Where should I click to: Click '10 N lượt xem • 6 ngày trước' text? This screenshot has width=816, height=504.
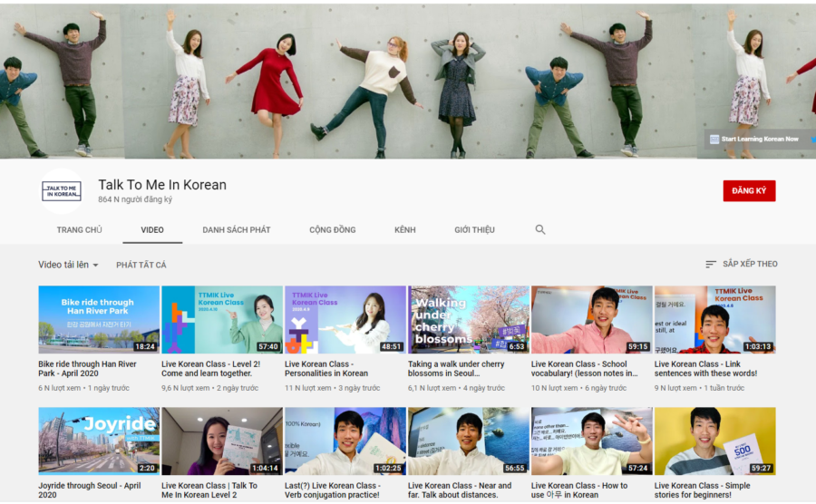click(578, 388)
